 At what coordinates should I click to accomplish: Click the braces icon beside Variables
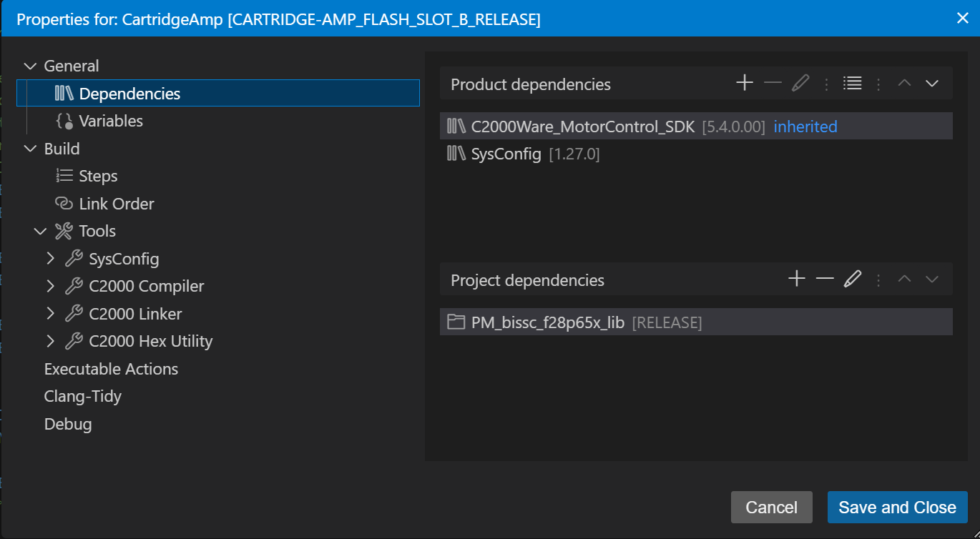(x=64, y=121)
